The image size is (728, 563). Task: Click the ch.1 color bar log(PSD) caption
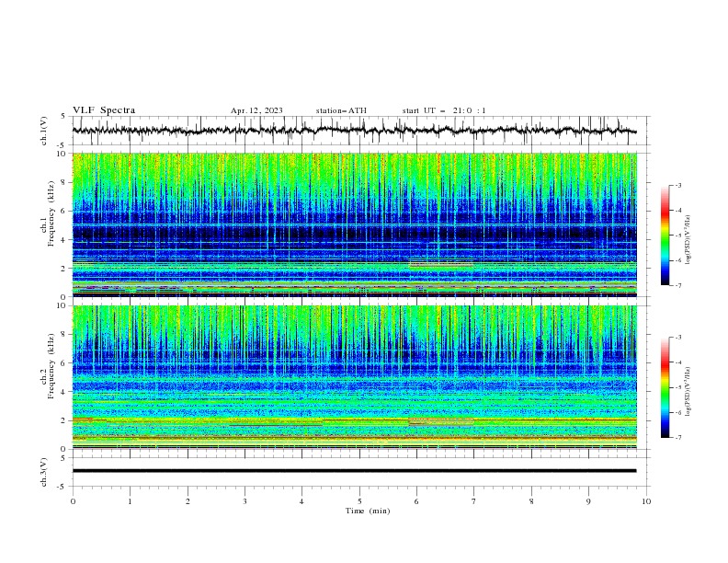tap(688, 240)
